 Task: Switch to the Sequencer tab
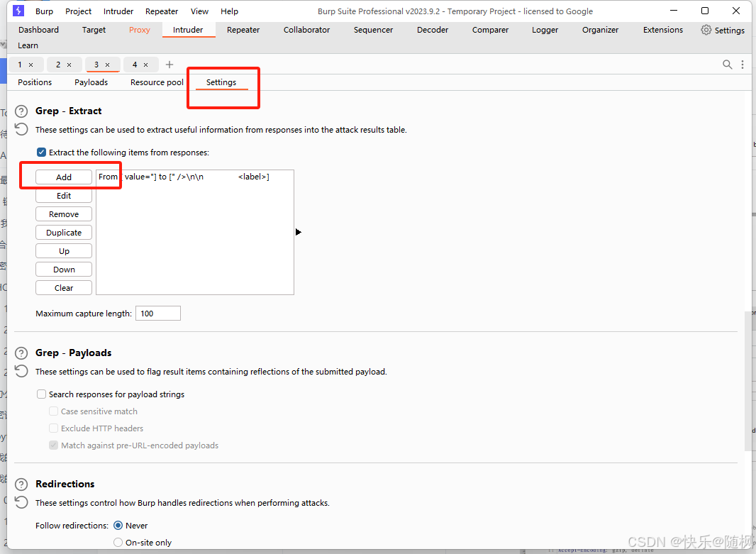373,30
